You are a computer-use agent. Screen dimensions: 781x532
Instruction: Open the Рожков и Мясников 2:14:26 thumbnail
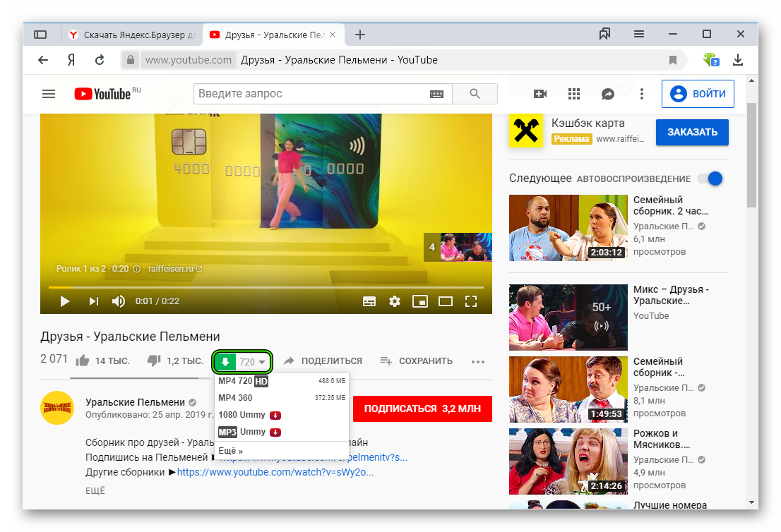click(x=568, y=461)
